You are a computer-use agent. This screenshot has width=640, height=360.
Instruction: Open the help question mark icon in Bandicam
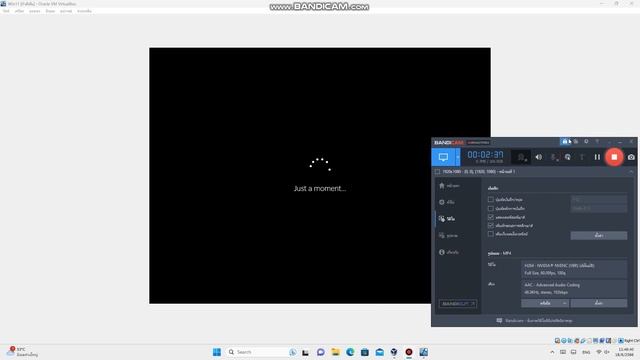click(597, 142)
